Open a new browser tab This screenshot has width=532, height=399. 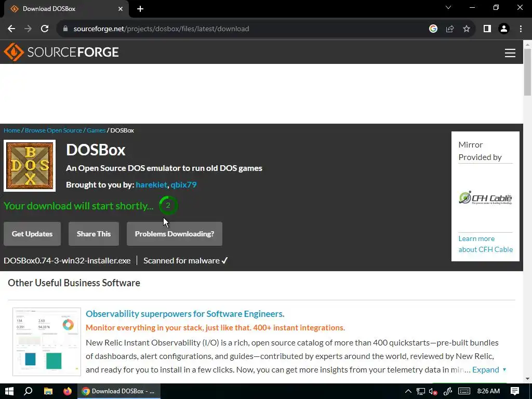[x=140, y=9]
